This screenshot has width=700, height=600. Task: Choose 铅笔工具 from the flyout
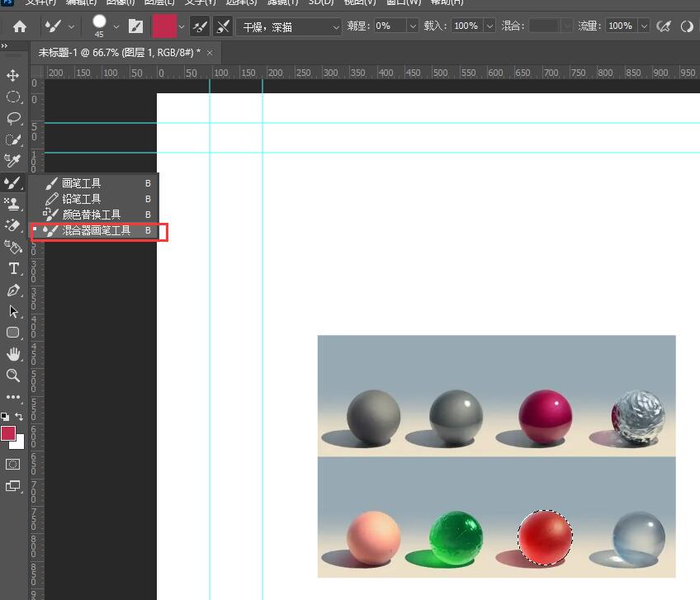point(94,199)
